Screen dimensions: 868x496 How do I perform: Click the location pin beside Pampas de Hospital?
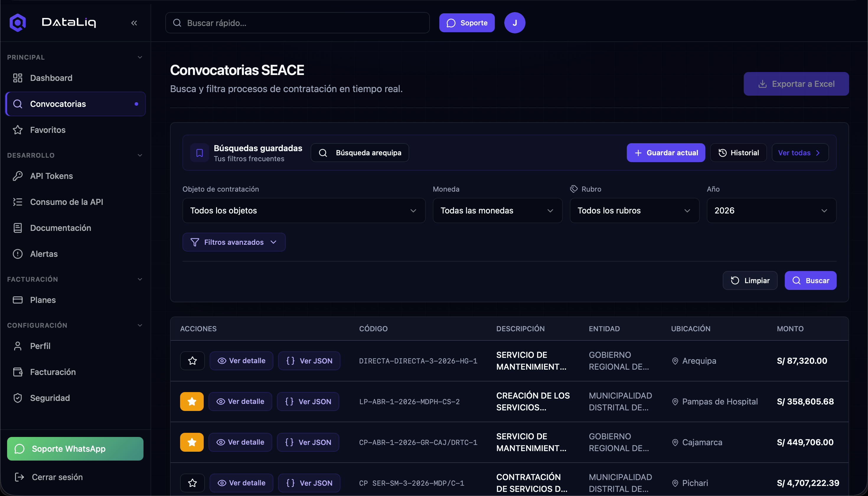(675, 402)
